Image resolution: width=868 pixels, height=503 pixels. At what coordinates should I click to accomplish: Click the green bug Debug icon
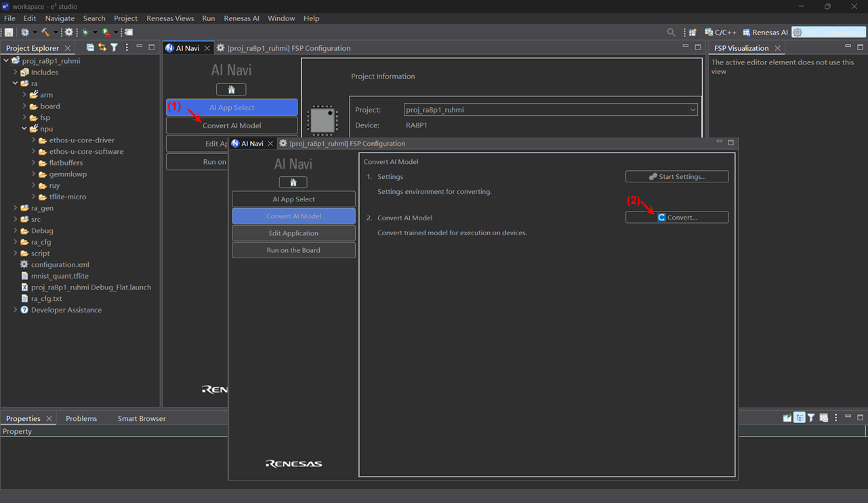[85, 32]
